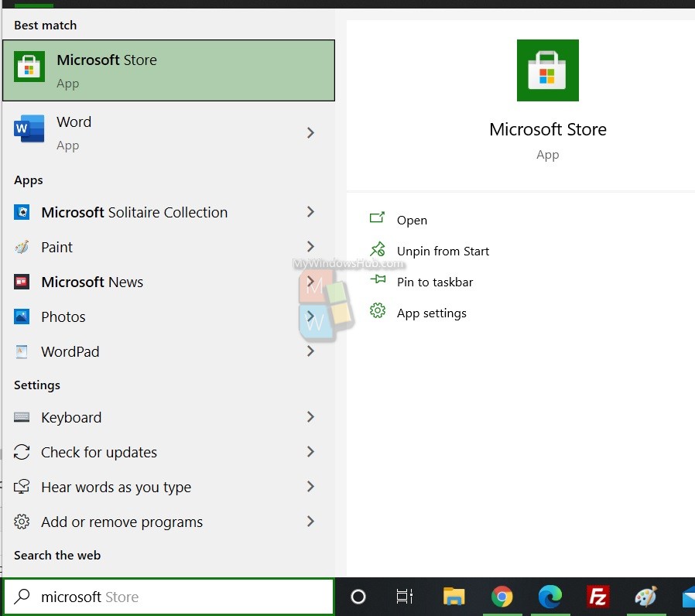Click the Pin to taskbar pin icon
Screen dimensions: 695x616
[378, 279]
